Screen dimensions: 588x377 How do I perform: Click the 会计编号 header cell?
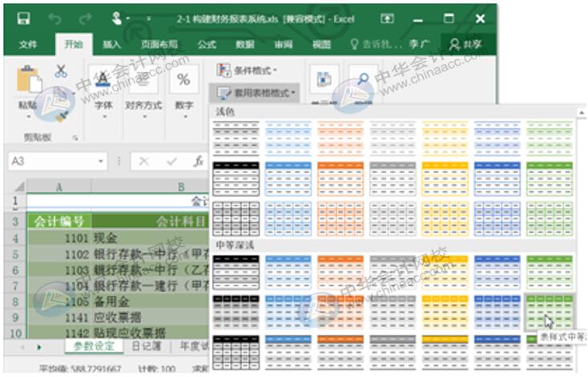[58, 222]
